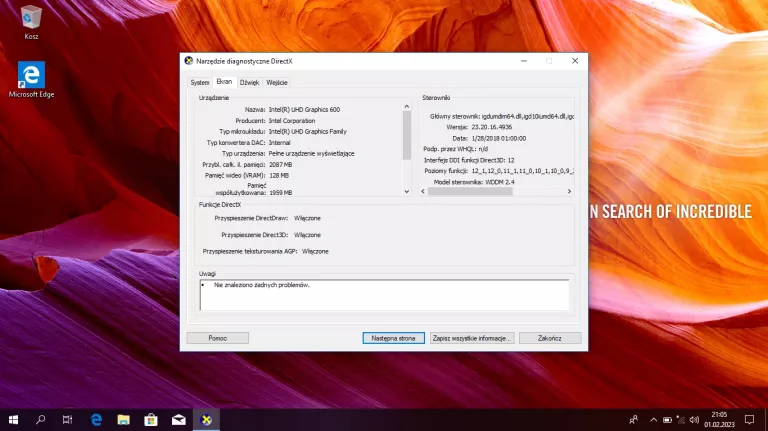Click Zapisz wszystkie informacje button
Screen dimensions: 768x431
click(x=472, y=338)
